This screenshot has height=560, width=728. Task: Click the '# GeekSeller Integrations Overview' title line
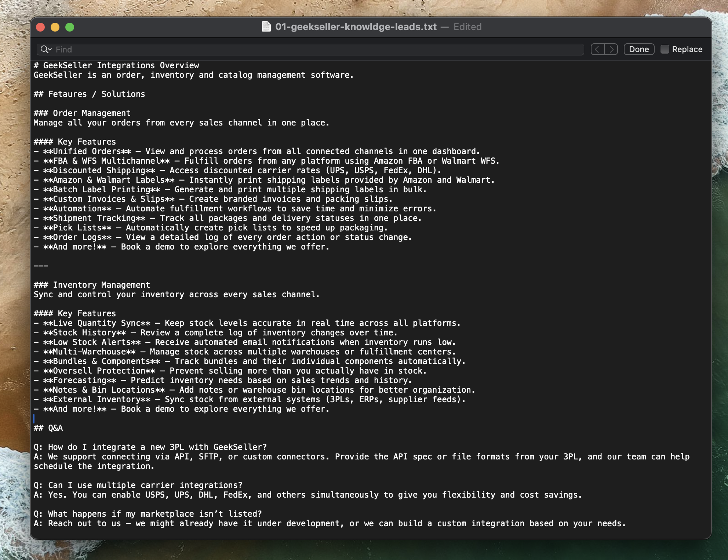tap(116, 65)
